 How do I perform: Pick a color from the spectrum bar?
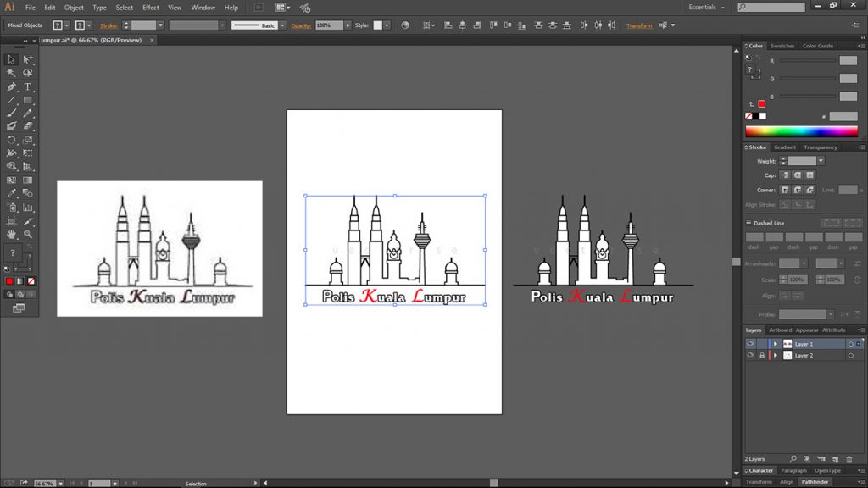[801, 131]
